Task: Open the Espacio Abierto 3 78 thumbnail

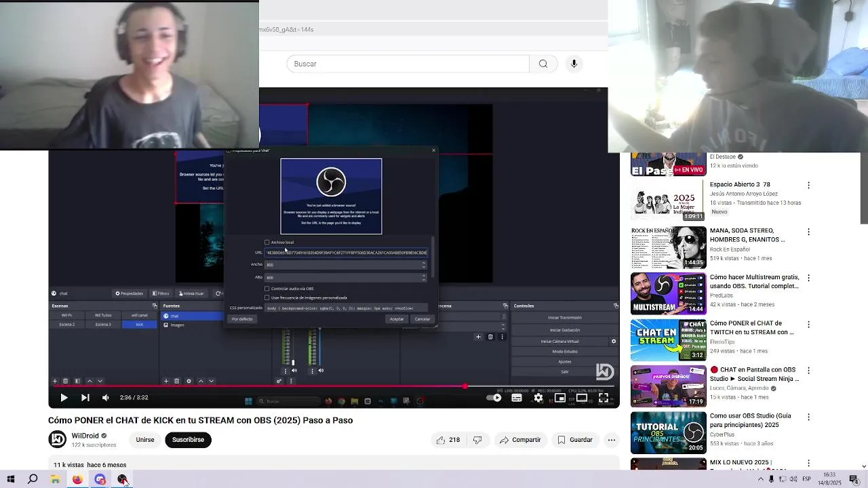Action: click(669, 201)
